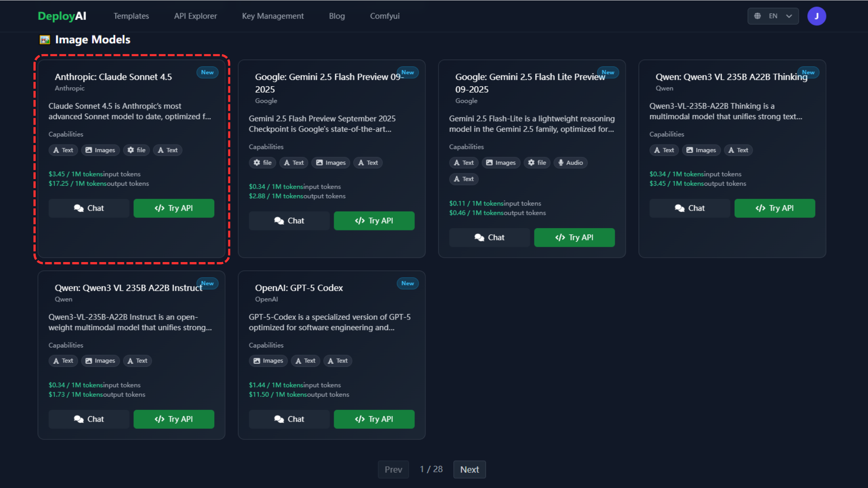868x488 pixels.
Task: Click Images tag on Qwen3 Thinking card
Action: (701, 150)
